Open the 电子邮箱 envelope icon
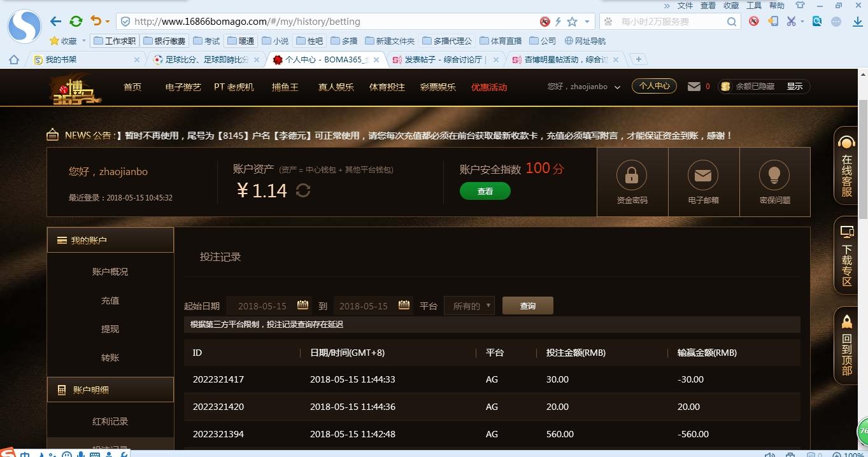 [703, 174]
